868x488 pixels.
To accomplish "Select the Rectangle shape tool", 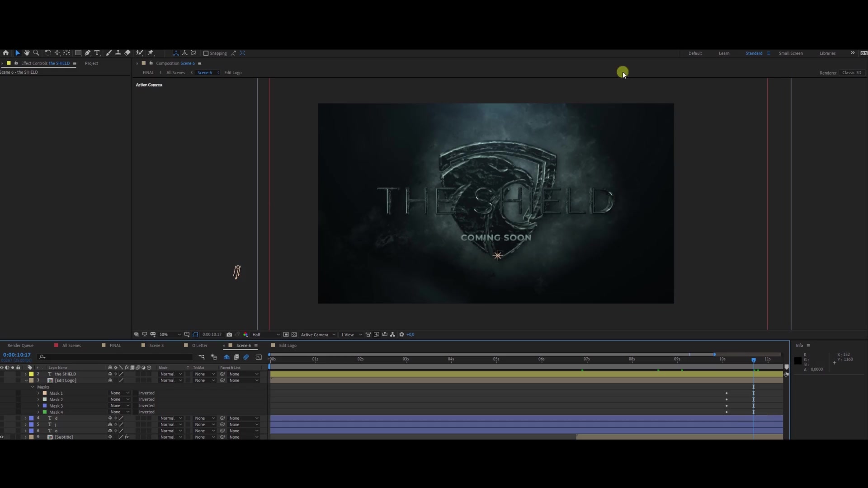I will (78, 53).
